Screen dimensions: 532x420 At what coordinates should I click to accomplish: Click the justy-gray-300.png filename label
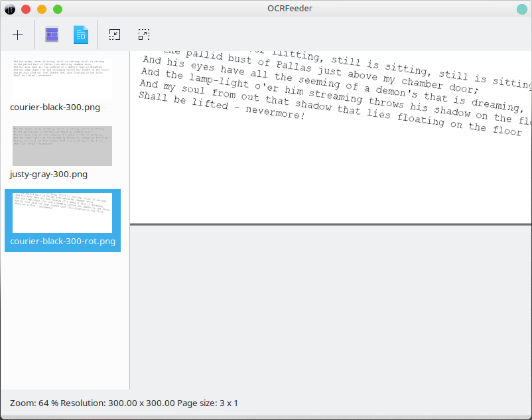[48, 175]
